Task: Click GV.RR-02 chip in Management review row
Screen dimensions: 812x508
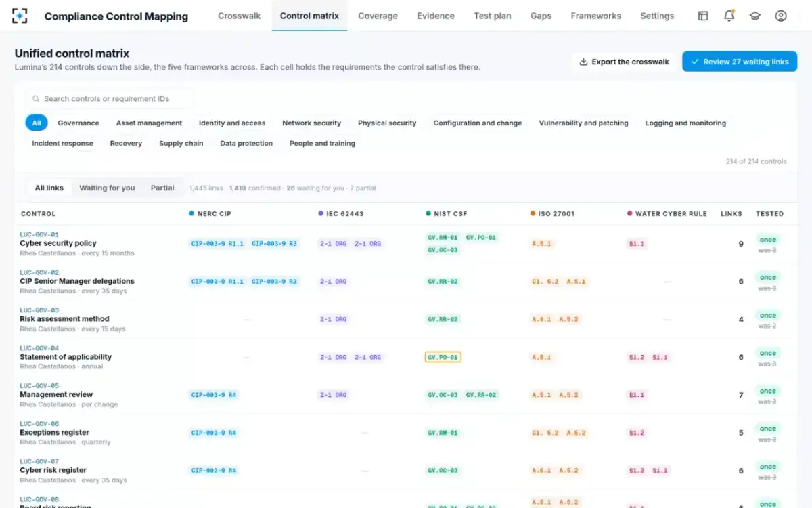Action: (x=481, y=395)
